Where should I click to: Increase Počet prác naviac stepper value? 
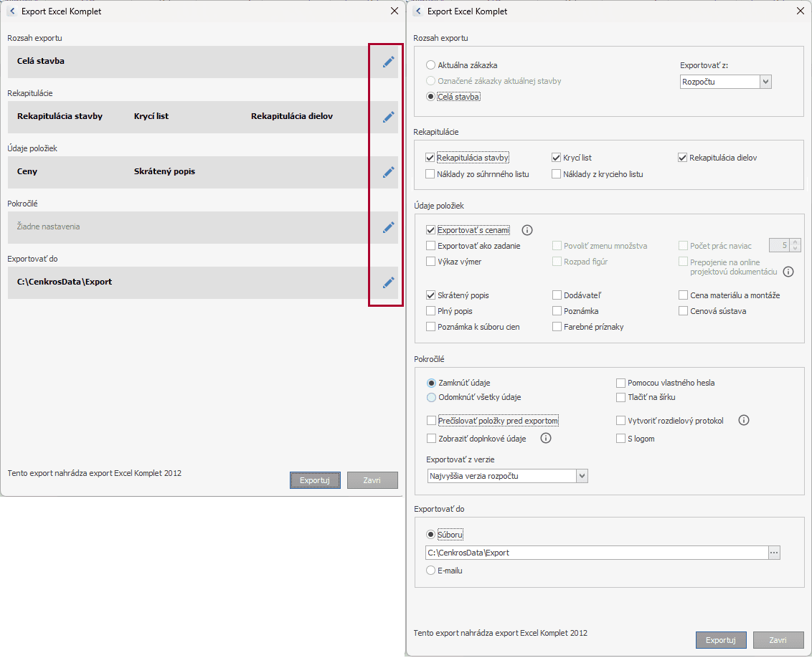pyautogui.click(x=796, y=242)
